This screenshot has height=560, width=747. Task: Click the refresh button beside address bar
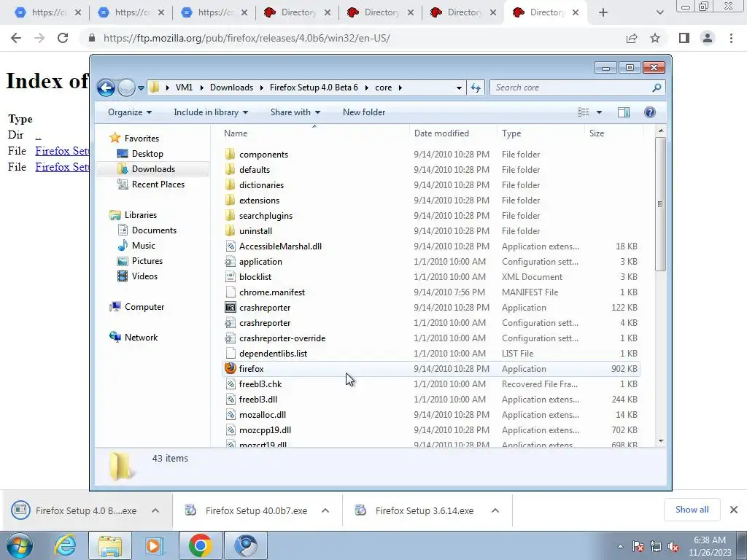(476, 87)
